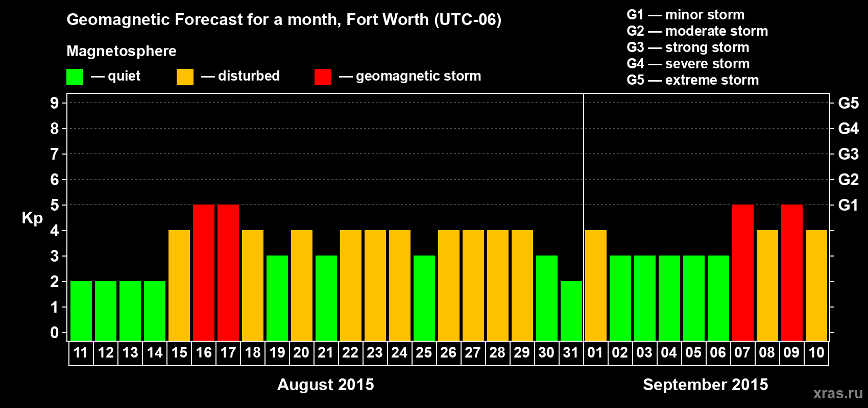Click the orange bar for September 01
The height and width of the screenshot is (408, 868).
click(x=596, y=285)
